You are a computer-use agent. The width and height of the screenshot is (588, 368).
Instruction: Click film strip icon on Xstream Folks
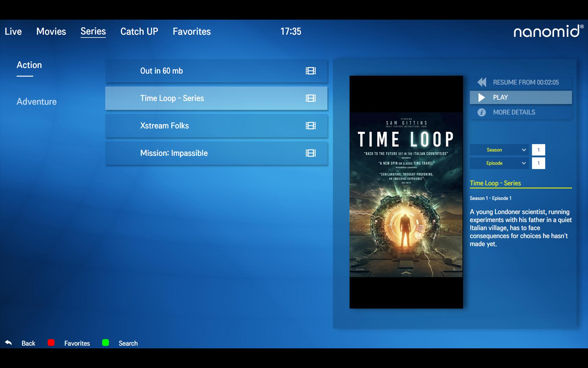click(311, 126)
